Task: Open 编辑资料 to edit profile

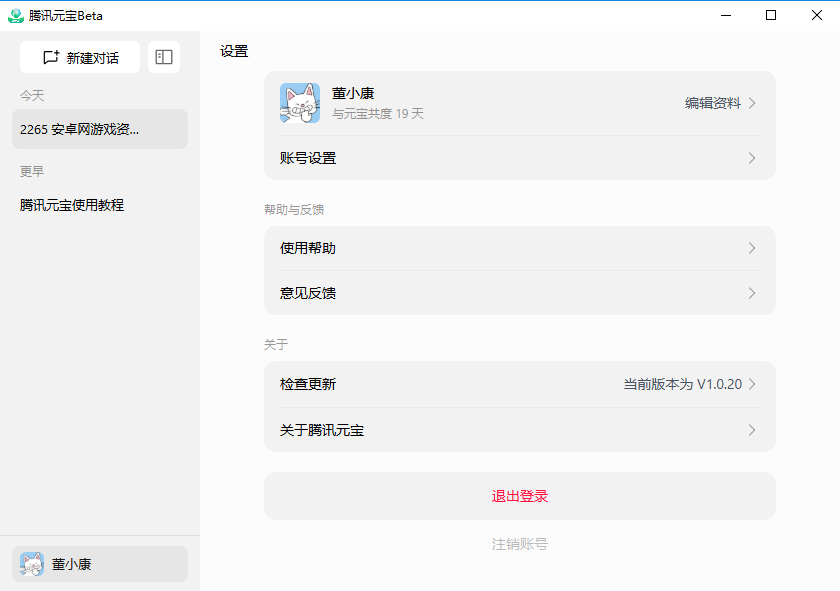Action: coord(712,104)
